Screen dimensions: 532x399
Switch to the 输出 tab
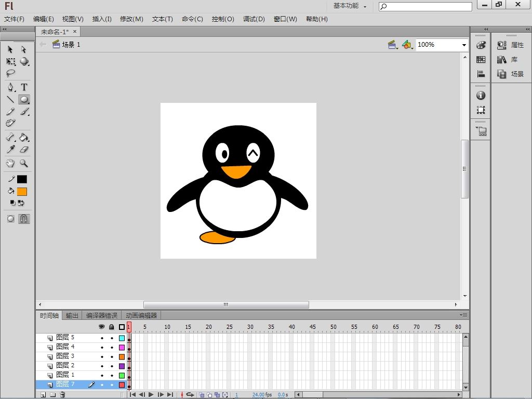point(72,315)
